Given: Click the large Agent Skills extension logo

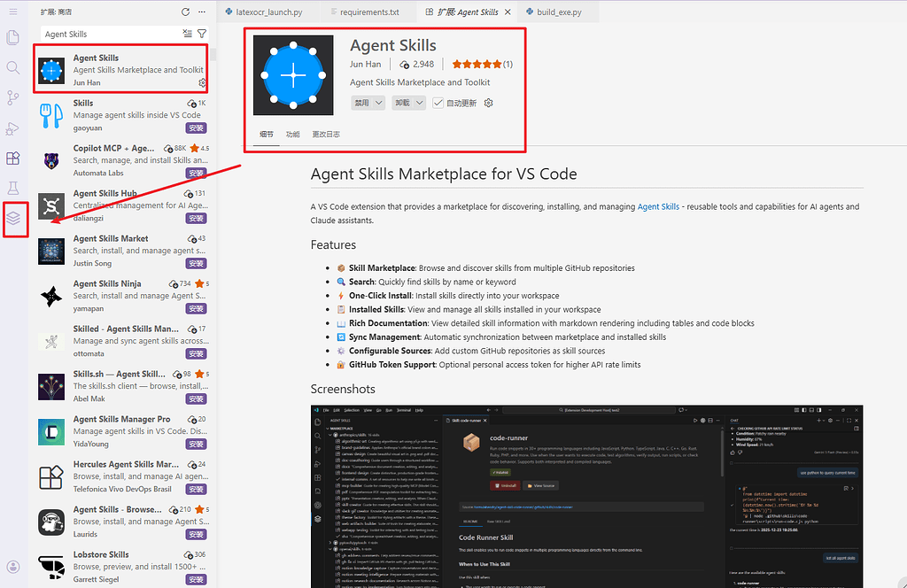Looking at the screenshot, I should (x=293, y=75).
